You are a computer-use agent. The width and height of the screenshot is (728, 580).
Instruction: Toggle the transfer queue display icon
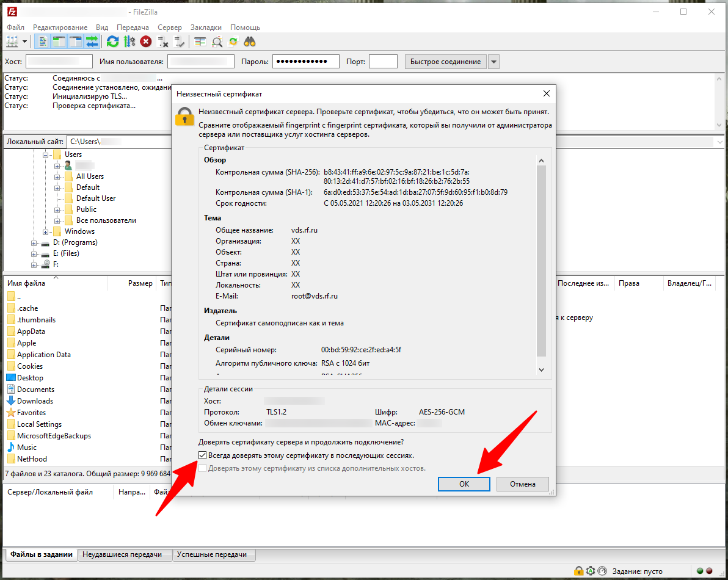[x=92, y=42]
